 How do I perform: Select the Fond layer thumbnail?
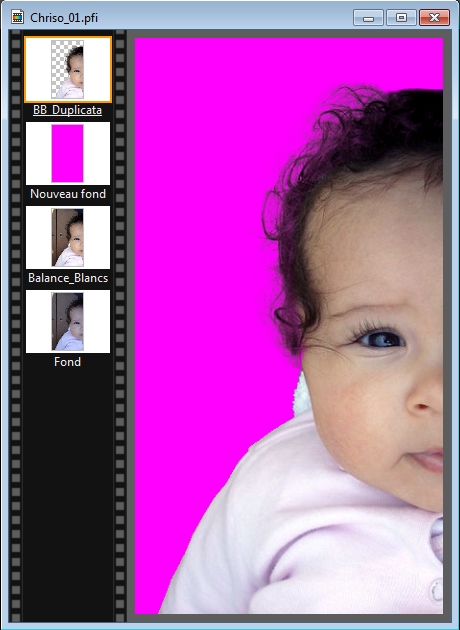click(x=68, y=321)
